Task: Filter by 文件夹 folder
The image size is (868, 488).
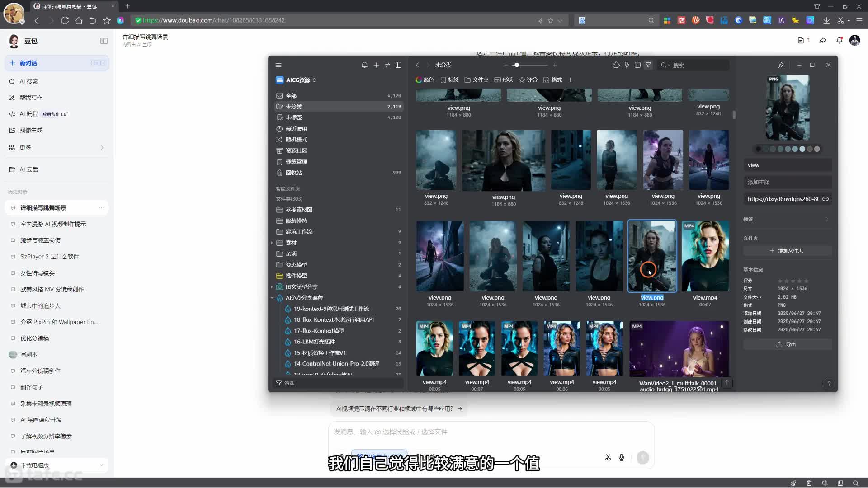Action: [476, 80]
